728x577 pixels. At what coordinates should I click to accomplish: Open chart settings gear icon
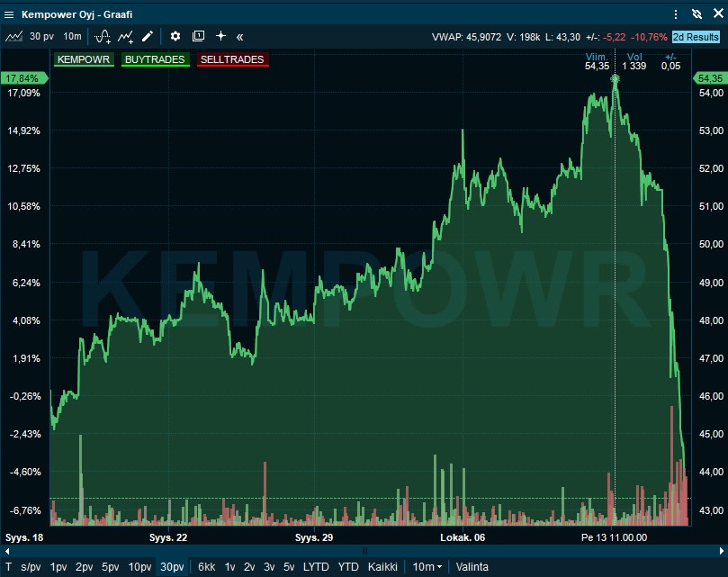[175, 36]
